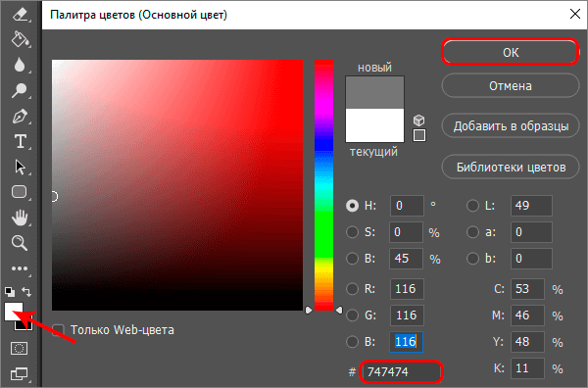Select the Hand tool
This screenshot has width=588, height=388.
20,218
